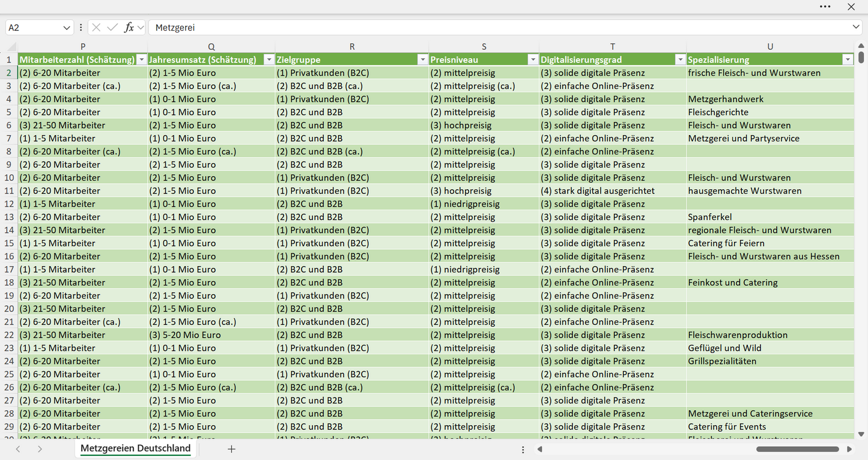The width and height of the screenshot is (868, 460).
Task: Select cell 'Metzgerei und Partyservice'
Action: click(770, 138)
